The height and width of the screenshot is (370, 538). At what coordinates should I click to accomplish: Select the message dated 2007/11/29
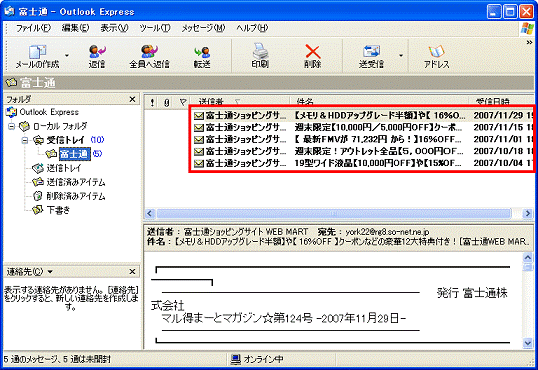(363, 115)
